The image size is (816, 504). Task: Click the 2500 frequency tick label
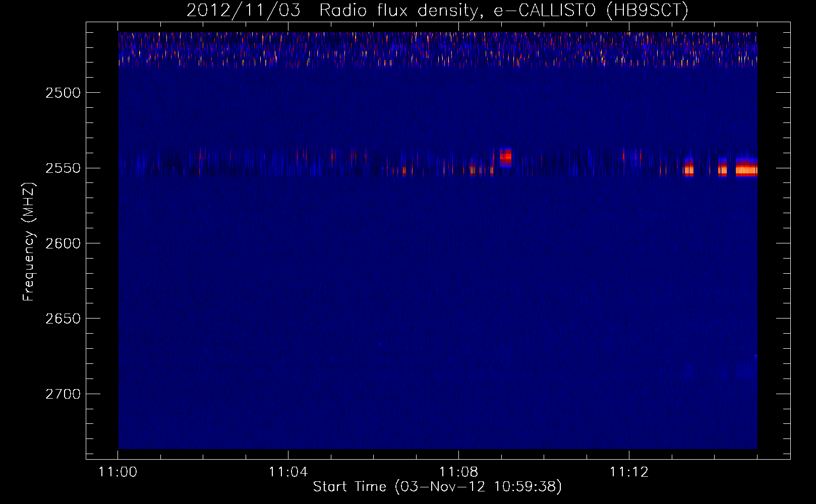[63, 93]
